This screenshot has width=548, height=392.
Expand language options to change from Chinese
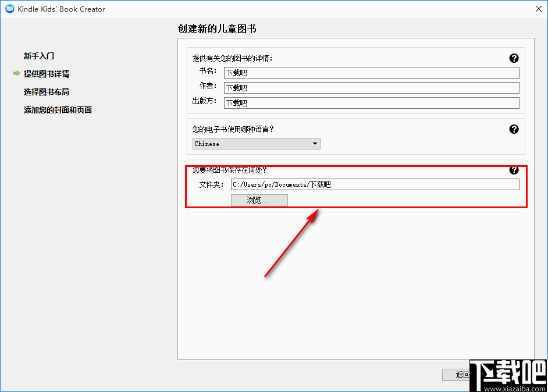(314, 144)
